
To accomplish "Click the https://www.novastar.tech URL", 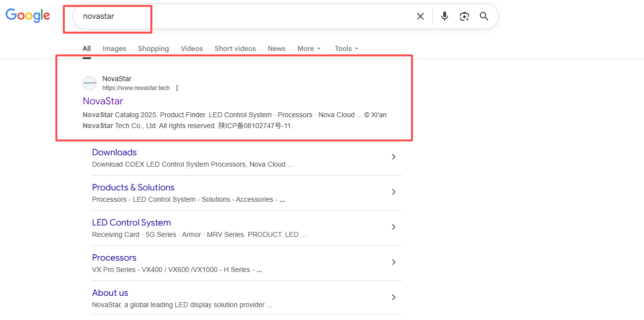I will tap(136, 88).
